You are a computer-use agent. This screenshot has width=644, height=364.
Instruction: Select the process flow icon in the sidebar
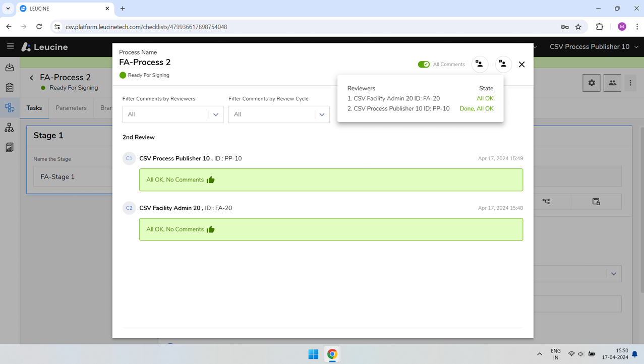10,107
